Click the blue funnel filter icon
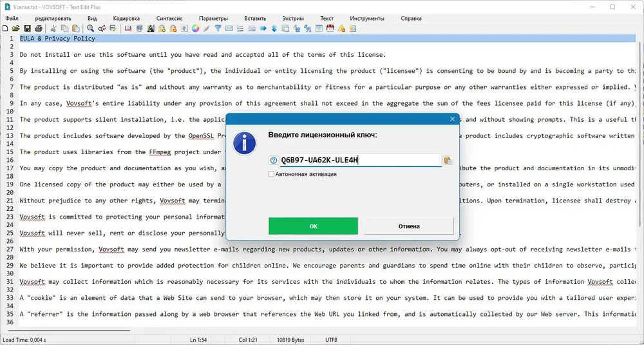This screenshot has height=345, width=644. coord(218,28)
